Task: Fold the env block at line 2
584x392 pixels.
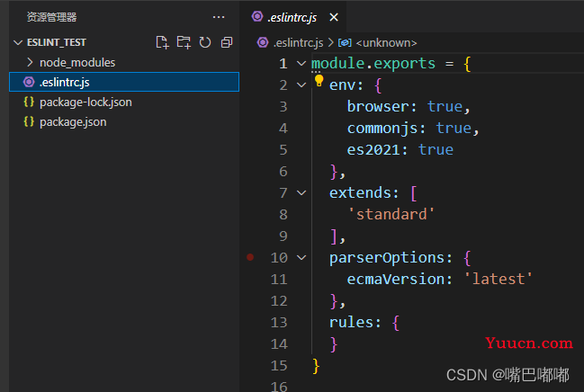Action: [301, 85]
